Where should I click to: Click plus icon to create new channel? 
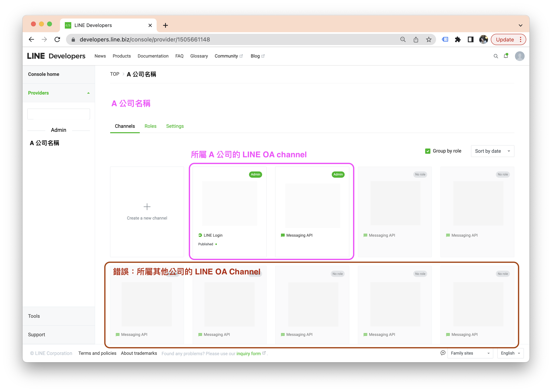[147, 207]
